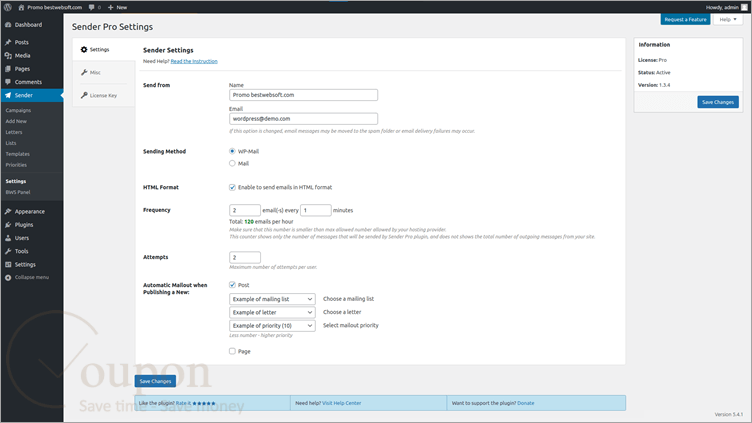752x423 pixels.
Task: Click the Appearance brush icon
Action: coord(8,212)
